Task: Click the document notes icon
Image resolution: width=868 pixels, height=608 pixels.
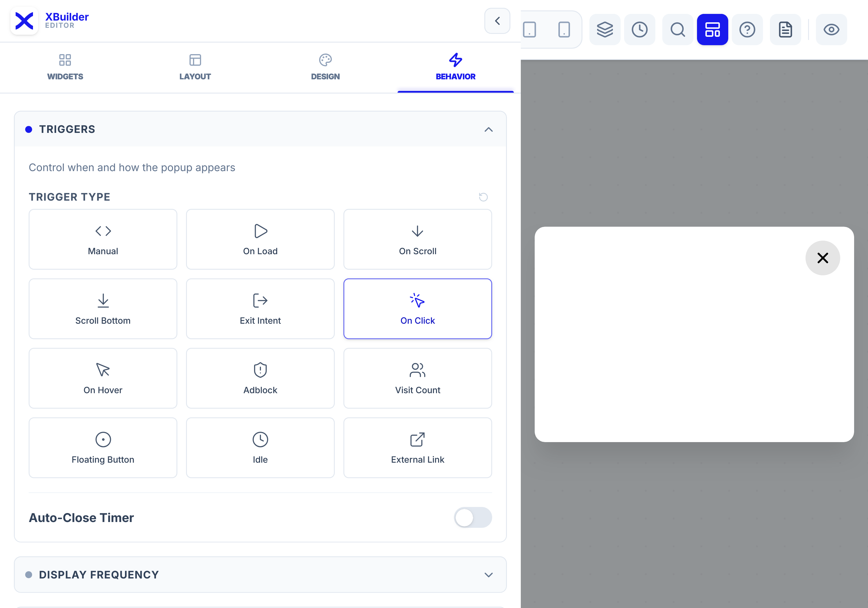Action: [785, 30]
